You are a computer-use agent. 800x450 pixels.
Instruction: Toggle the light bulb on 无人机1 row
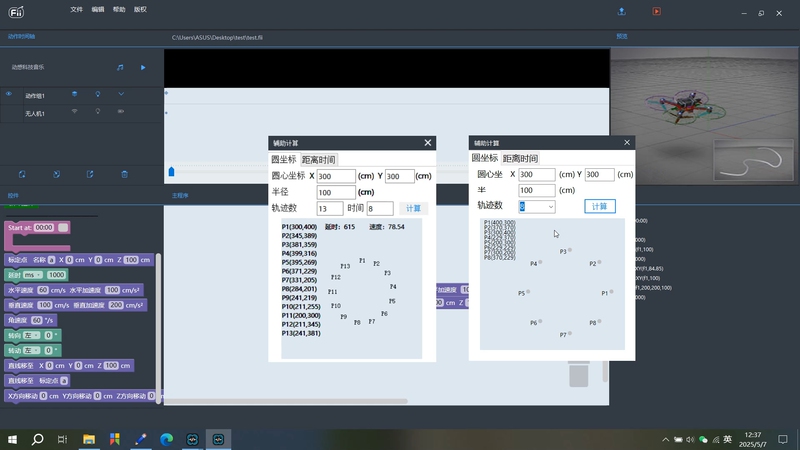[98, 111]
